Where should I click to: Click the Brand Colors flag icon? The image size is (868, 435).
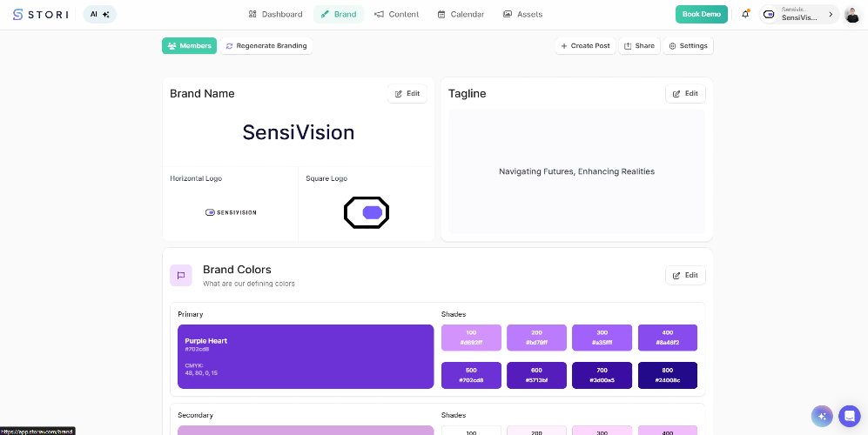point(180,275)
